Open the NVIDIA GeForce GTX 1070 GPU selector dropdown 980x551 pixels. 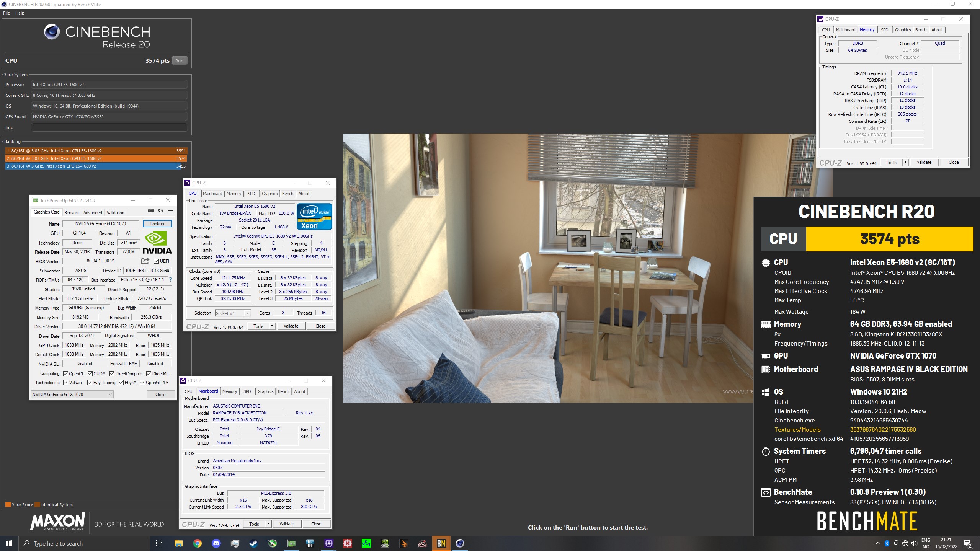[x=72, y=395]
